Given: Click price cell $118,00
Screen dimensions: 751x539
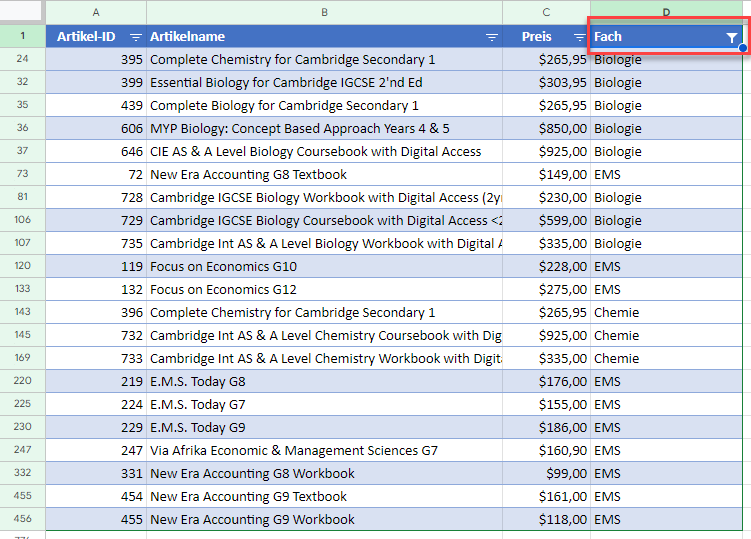Looking at the screenshot, I should [546, 519].
